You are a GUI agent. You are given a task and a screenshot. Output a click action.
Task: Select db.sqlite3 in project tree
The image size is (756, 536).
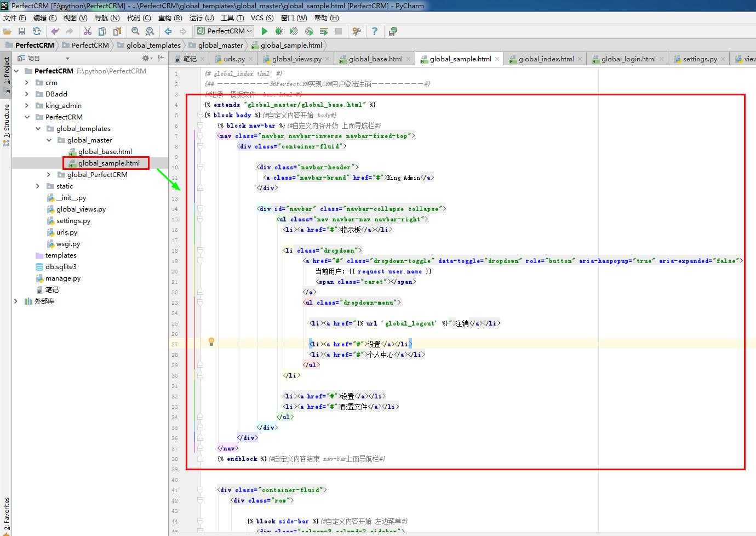coord(60,266)
